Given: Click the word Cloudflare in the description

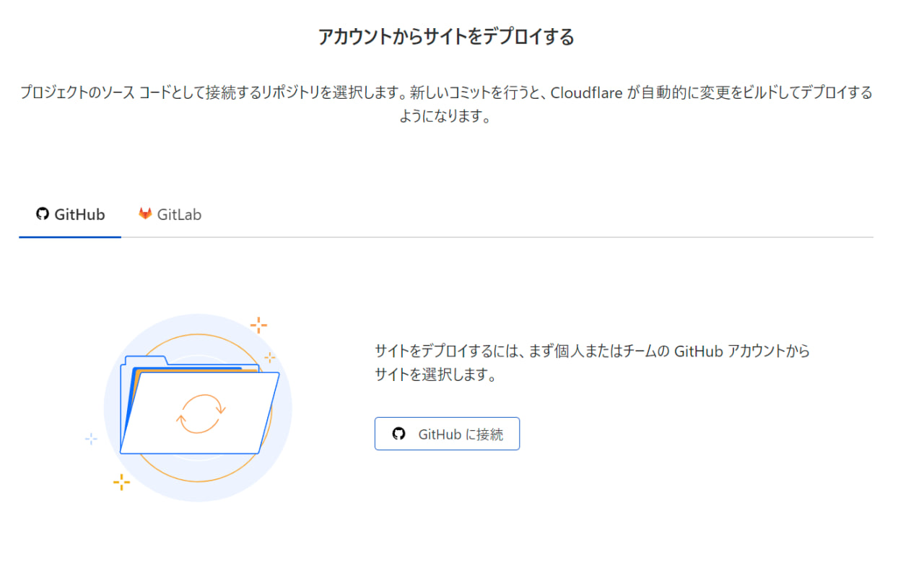Looking at the screenshot, I should click(587, 93).
